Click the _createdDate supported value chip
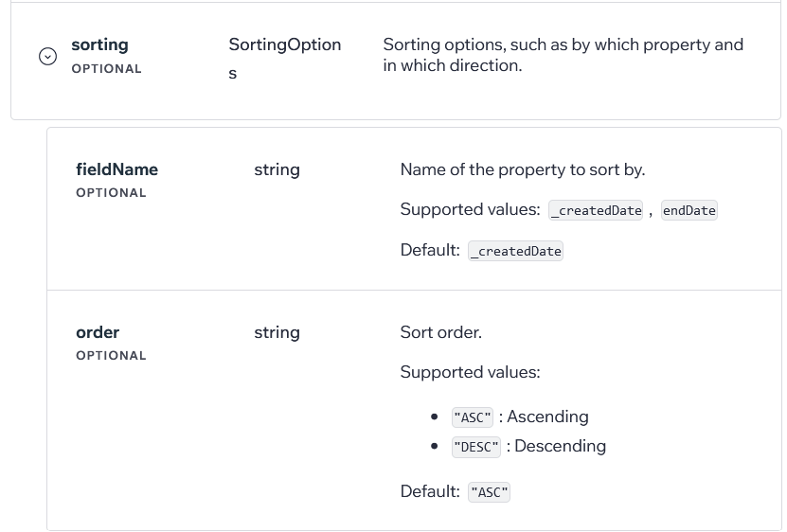 (x=596, y=210)
